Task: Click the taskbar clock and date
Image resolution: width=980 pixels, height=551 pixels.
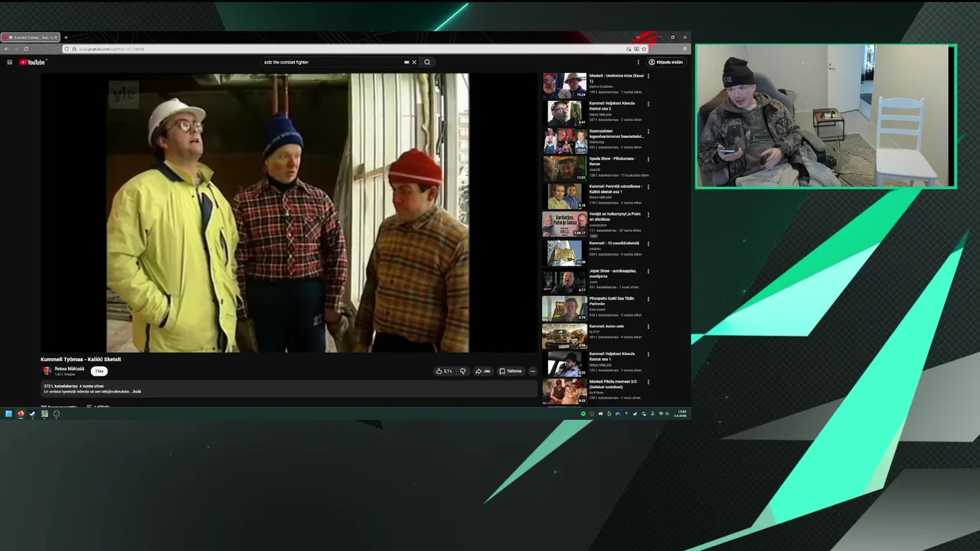Action: 681,413
